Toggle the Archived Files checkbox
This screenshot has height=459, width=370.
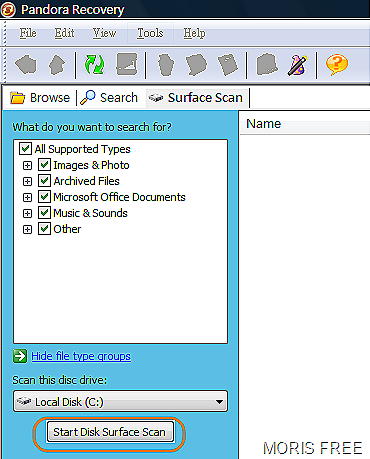coord(44,181)
